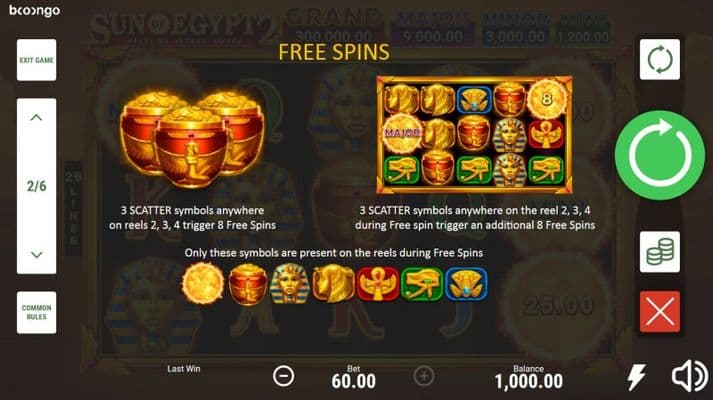Go to previous paytable page with the up chevron
The image size is (713, 400).
tap(36, 118)
